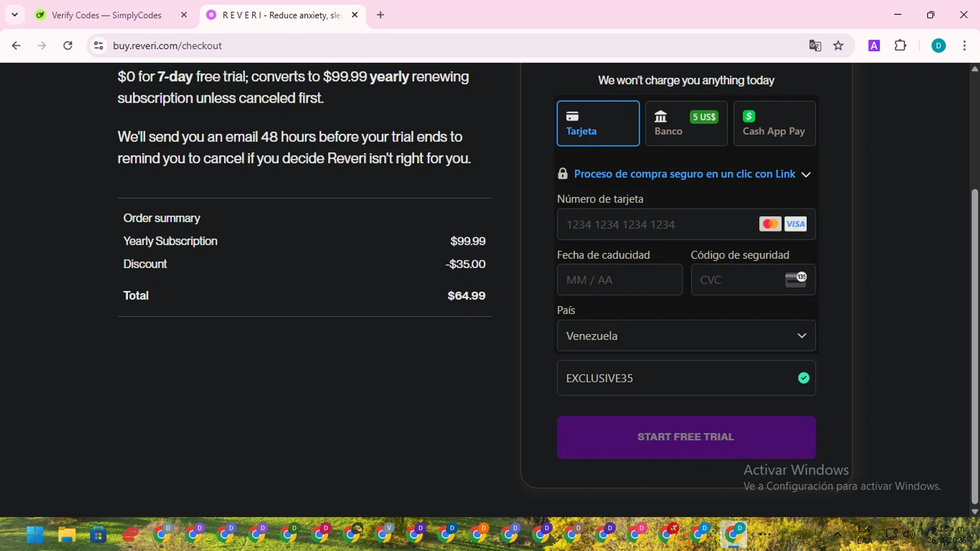Click the START FREE TRIAL button
This screenshot has width=980, height=551.
[686, 437]
